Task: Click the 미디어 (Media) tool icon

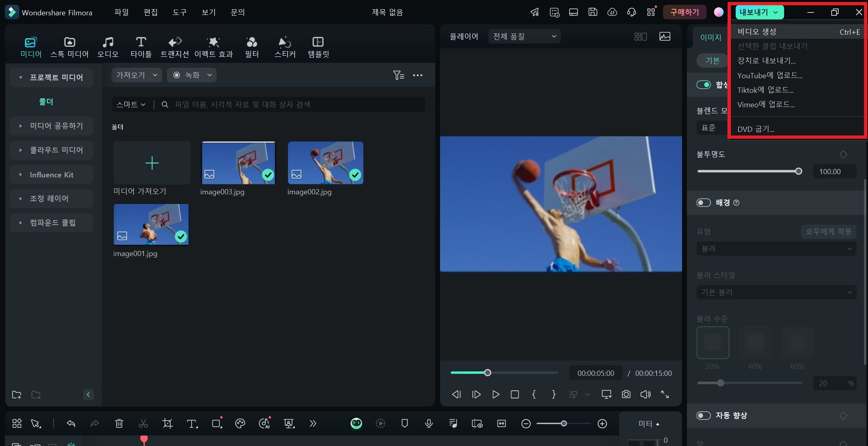Action: point(30,46)
